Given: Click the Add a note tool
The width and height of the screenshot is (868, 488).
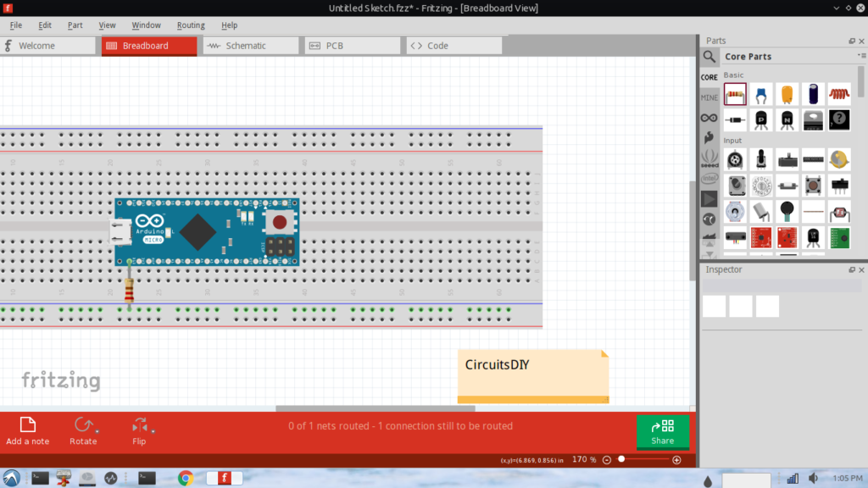Looking at the screenshot, I should point(28,431).
